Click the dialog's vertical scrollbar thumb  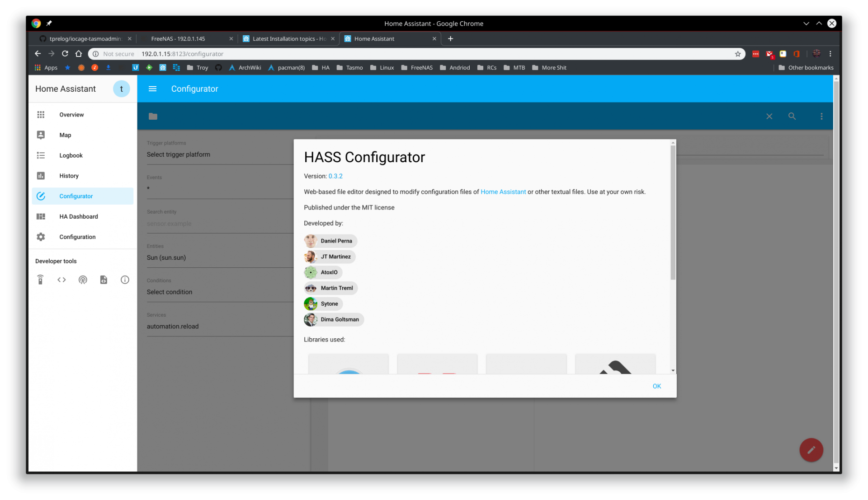[x=673, y=212]
